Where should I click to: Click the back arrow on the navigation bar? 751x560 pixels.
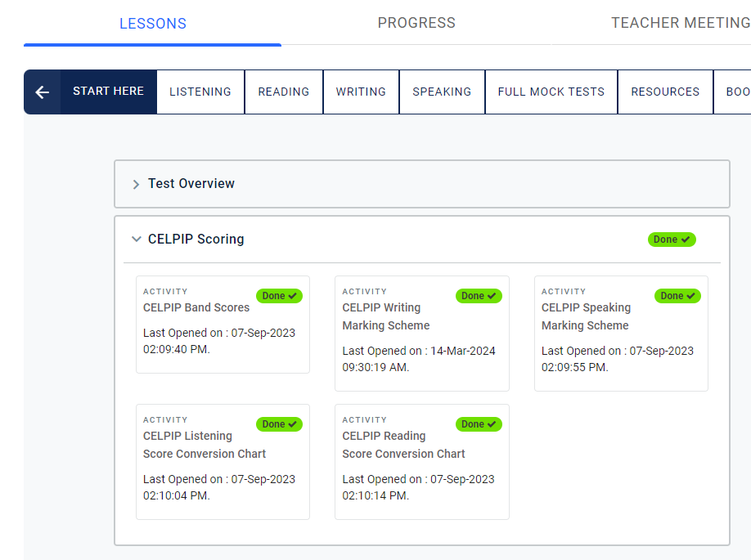[x=42, y=92]
